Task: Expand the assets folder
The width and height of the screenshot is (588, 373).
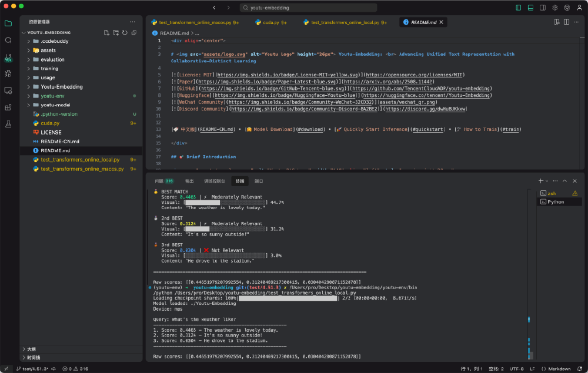Action: tap(48, 51)
